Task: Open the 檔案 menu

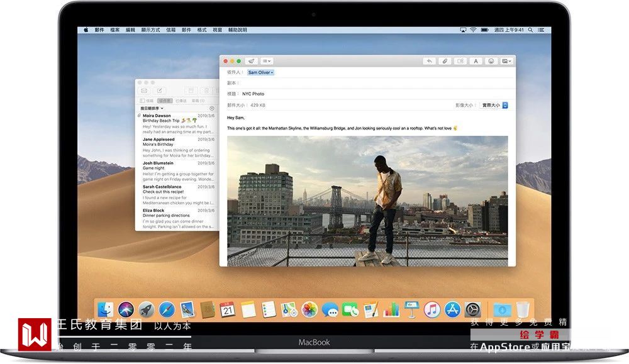Action: (x=115, y=30)
